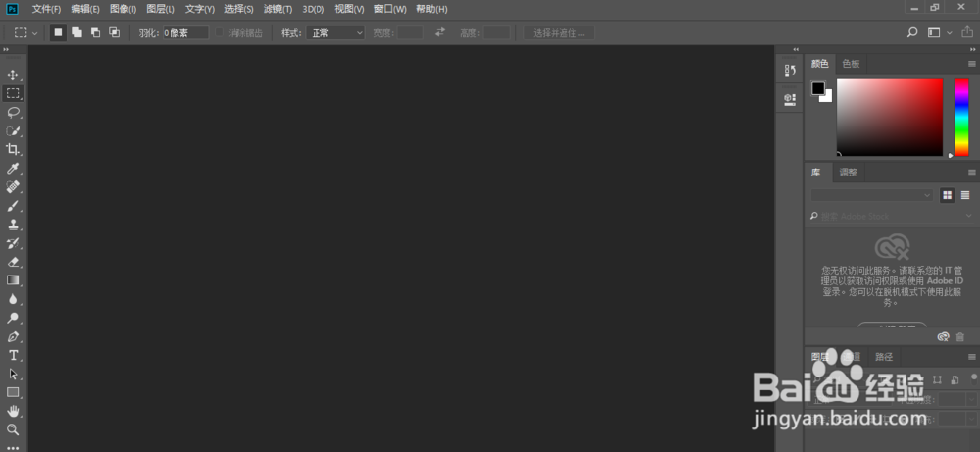980x452 pixels.
Task: Open the Layers panel flyout menu
Action: (x=972, y=357)
